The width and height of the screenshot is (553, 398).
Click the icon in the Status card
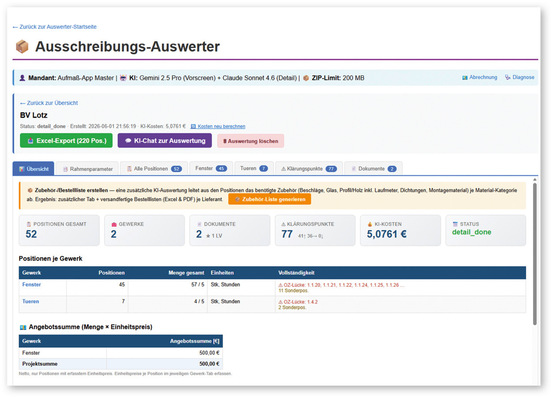[455, 224]
